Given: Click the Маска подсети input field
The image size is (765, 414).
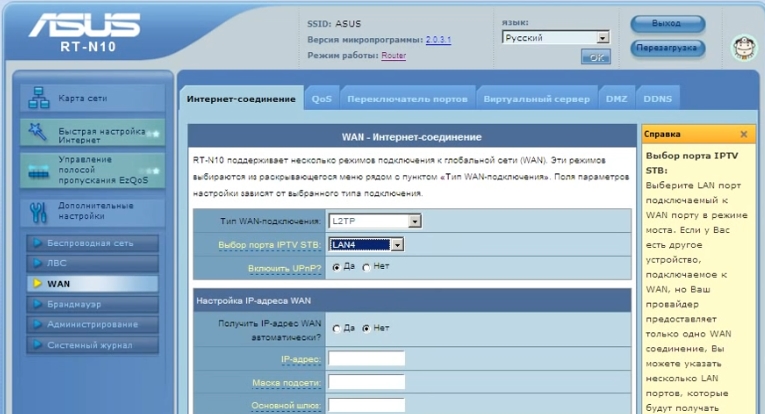Looking at the screenshot, I should pyautogui.click(x=366, y=382).
